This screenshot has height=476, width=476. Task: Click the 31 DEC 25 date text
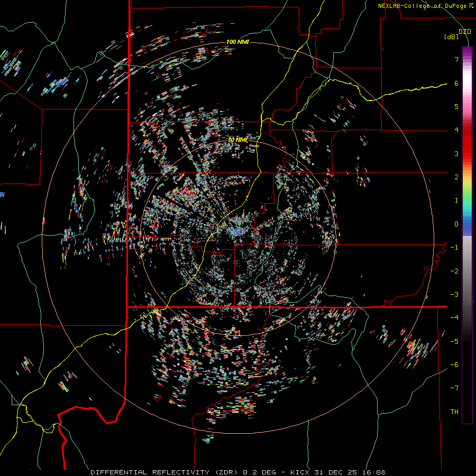[x=334, y=472]
